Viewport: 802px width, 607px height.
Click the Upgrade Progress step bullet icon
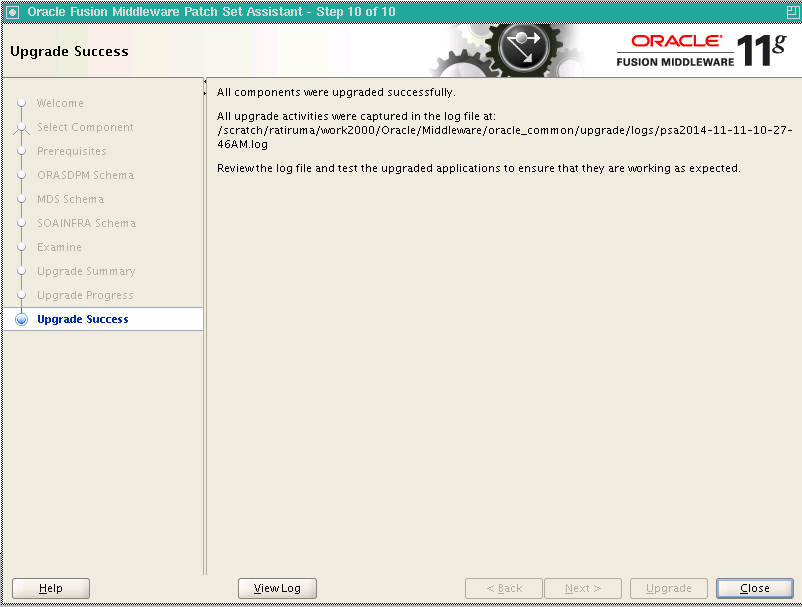[21, 295]
